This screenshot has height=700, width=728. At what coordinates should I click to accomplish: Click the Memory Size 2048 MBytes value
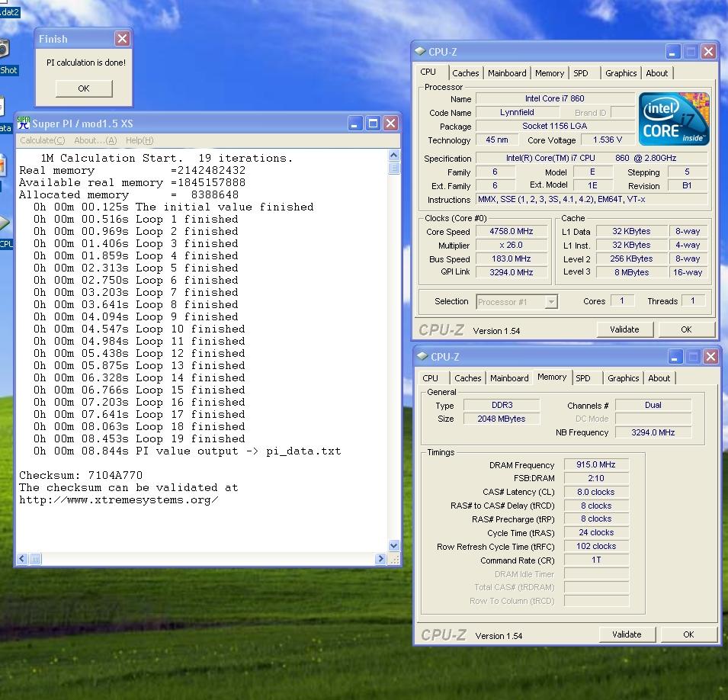502,419
